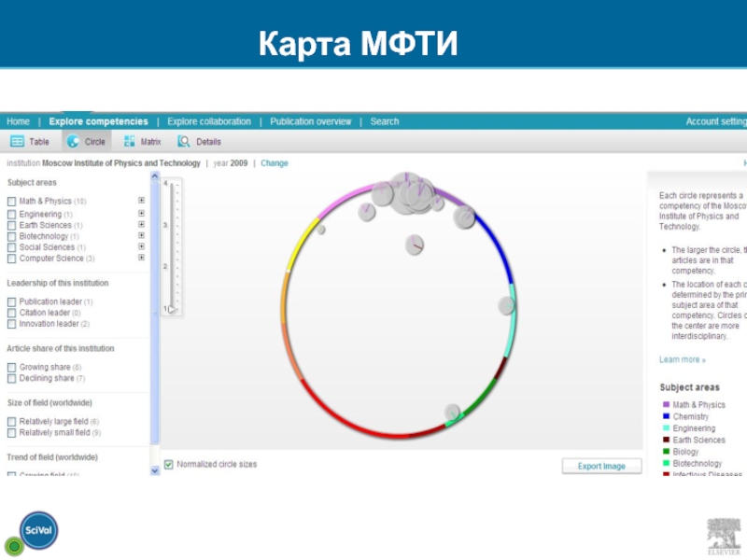Click the Export Image button
The width and height of the screenshot is (747, 560).
[601, 466]
